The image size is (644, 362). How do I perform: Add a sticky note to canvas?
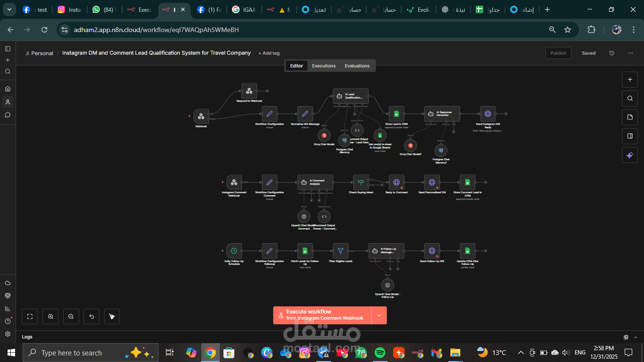pyautogui.click(x=630, y=117)
